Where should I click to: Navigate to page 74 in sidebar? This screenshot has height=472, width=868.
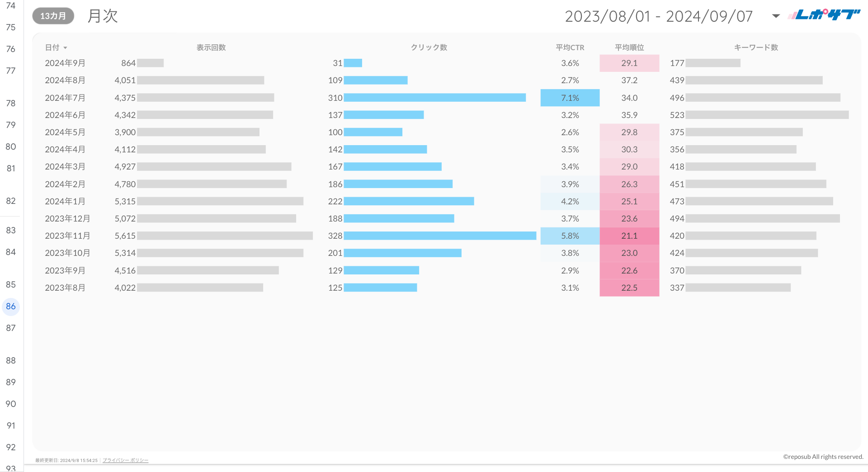pyautogui.click(x=11, y=6)
